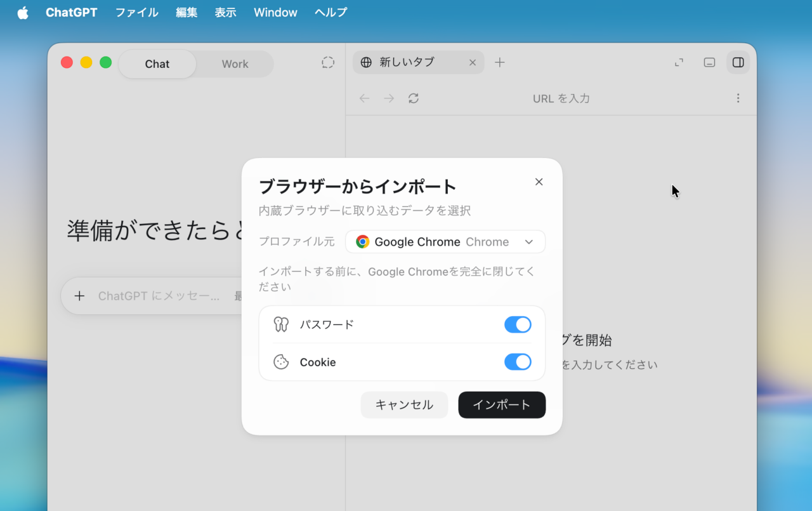Click the Cookie row label
The height and width of the screenshot is (511, 812).
(x=318, y=362)
